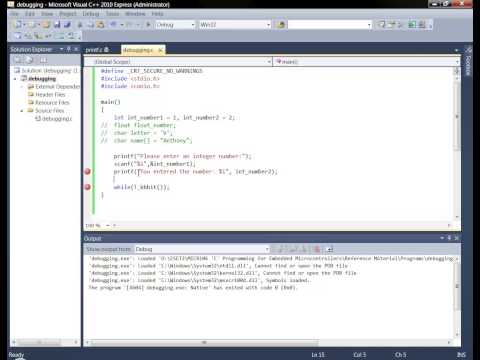Click the Paste toolbar icon
The width and height of the screenshot is (480, 360).
pos(100,24)
